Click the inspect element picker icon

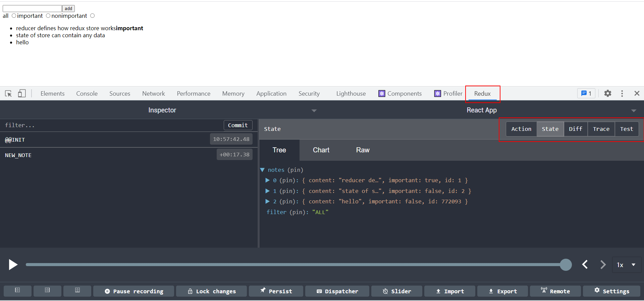click(8, 94)
